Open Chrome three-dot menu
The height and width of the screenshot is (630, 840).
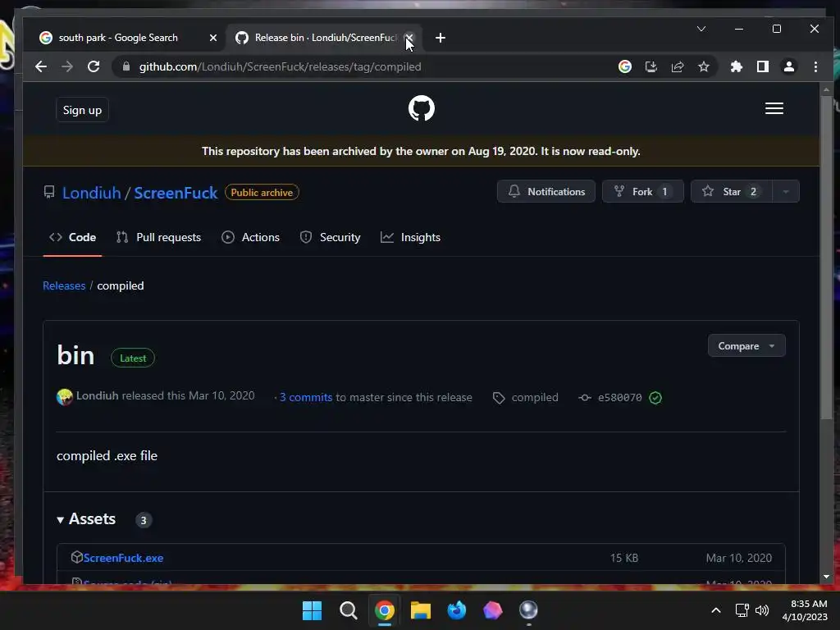point(815,66)
